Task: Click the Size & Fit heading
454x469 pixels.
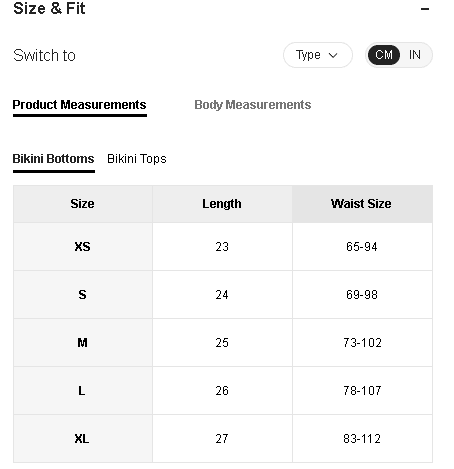Action: 49,8
